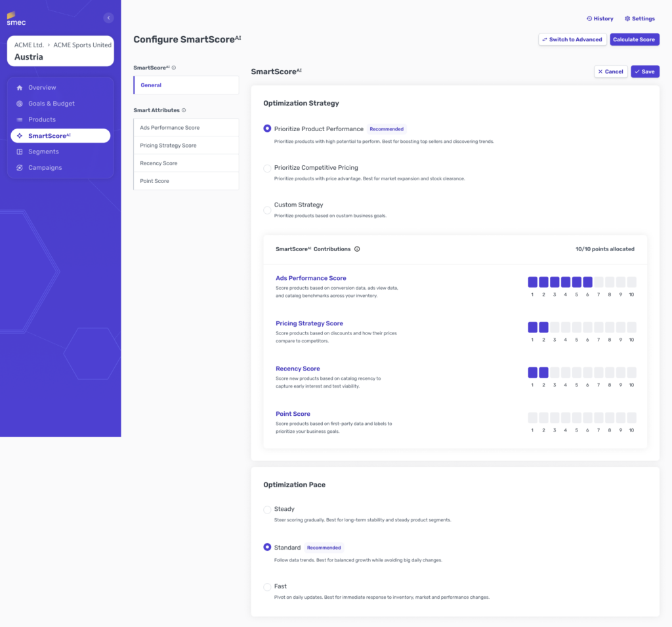Collapse the sidebar with the chevron button
This screenshot has height=627, width=672.
point(108,18)
